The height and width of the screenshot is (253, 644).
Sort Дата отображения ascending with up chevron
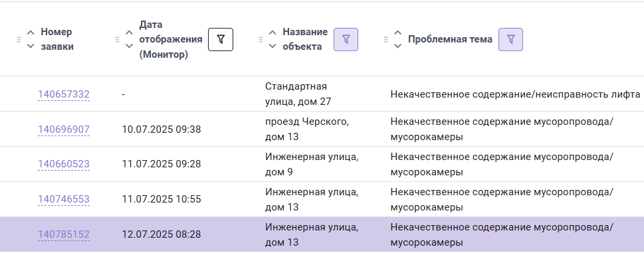point(129,33)
